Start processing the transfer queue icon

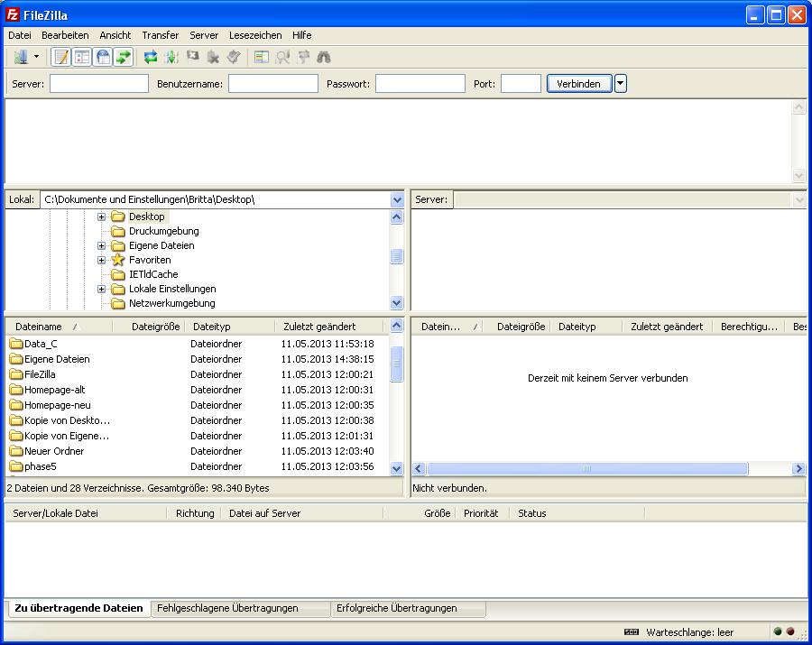[x=171, y=57]
